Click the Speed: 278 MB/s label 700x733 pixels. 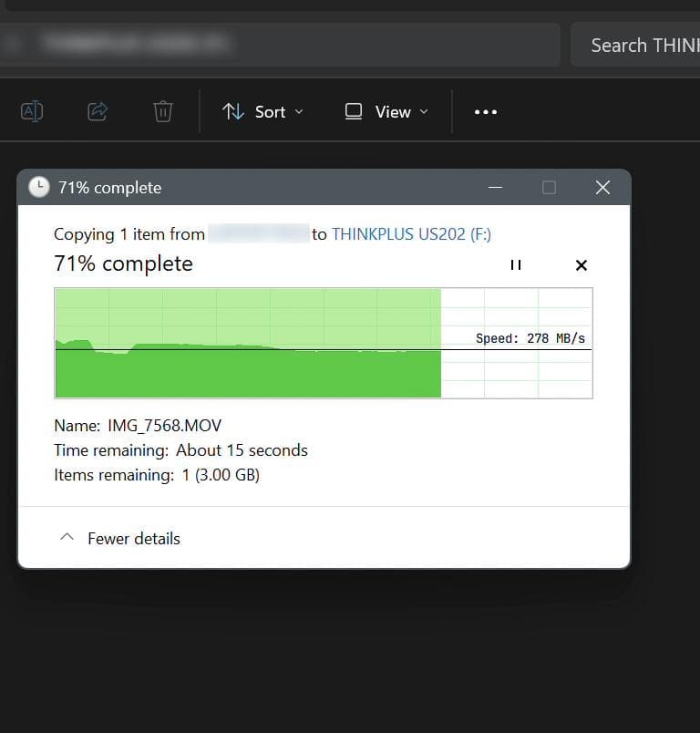[x=530, y=338]
